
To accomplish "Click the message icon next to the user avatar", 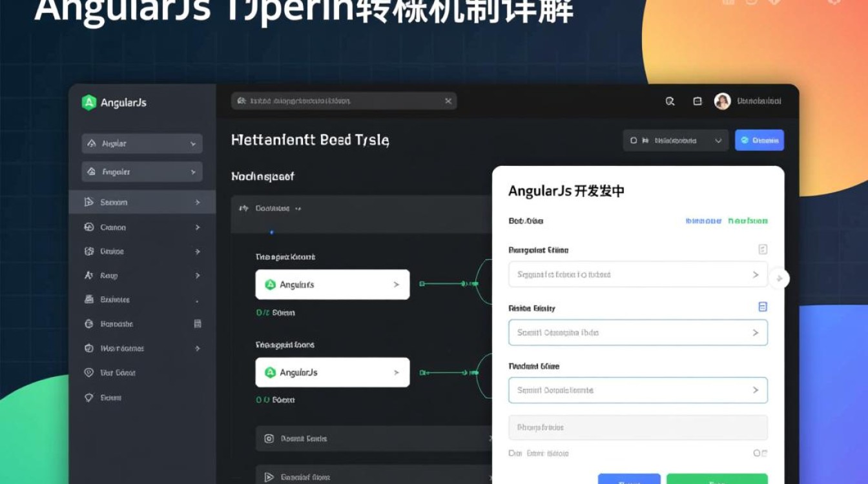I will [x=697, y=101].
